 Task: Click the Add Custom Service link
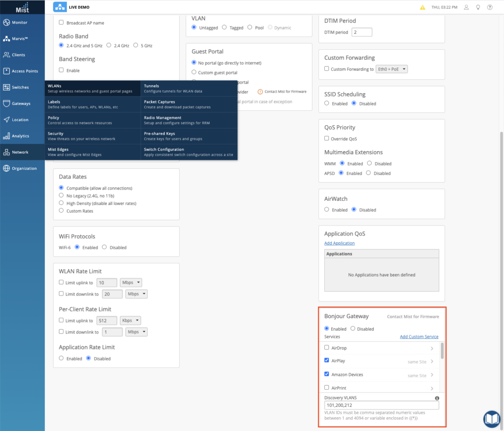click(x=419, y=336)
